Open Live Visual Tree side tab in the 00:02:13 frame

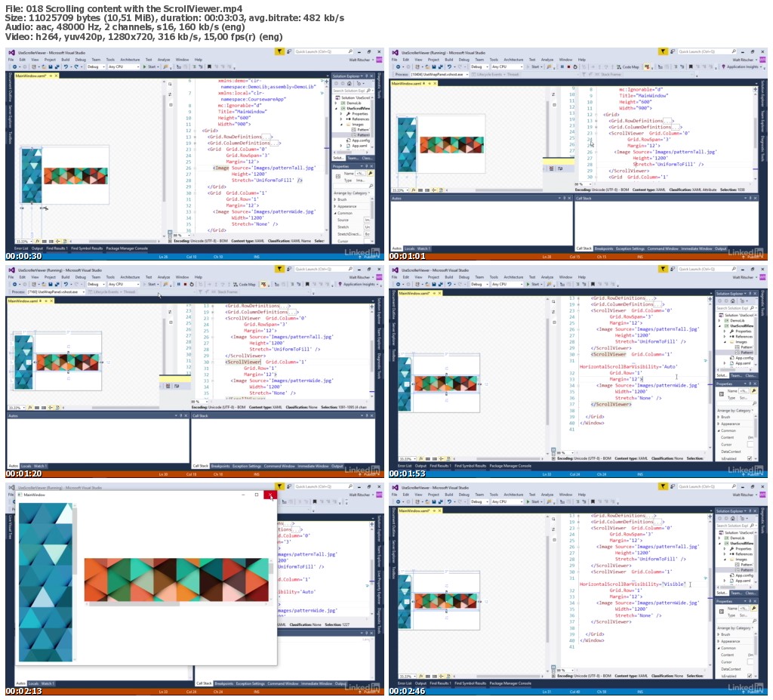(x=9, y=526)
